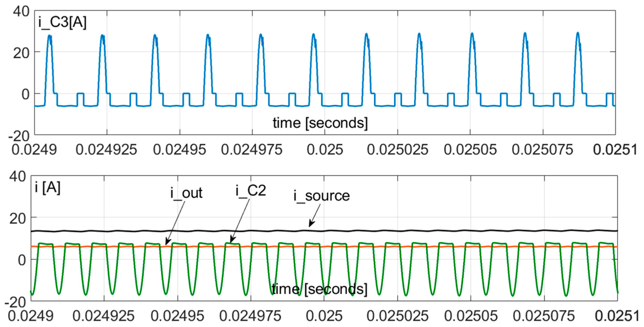Click bottom plot x-axis tick 0.02505

click(x=471, y=316)
